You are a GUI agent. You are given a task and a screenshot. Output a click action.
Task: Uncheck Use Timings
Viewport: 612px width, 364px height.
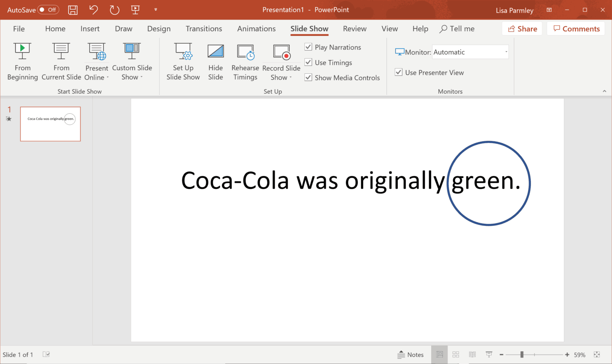tap(308, 62)
